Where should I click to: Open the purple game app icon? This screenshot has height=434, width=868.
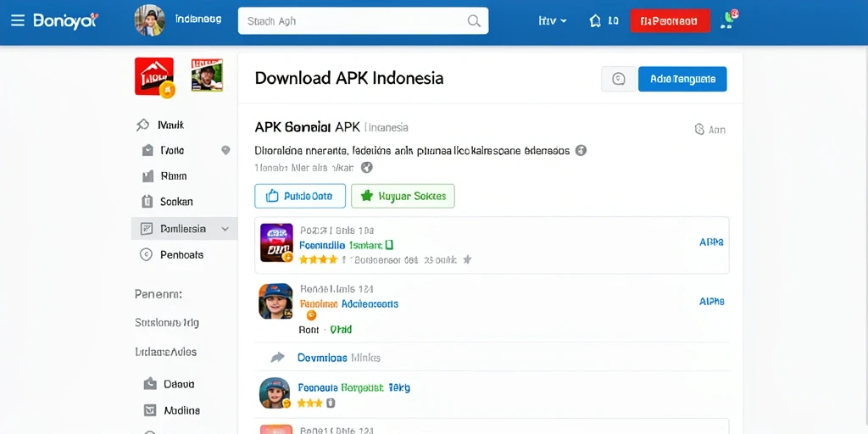click(x=276, y=243)
